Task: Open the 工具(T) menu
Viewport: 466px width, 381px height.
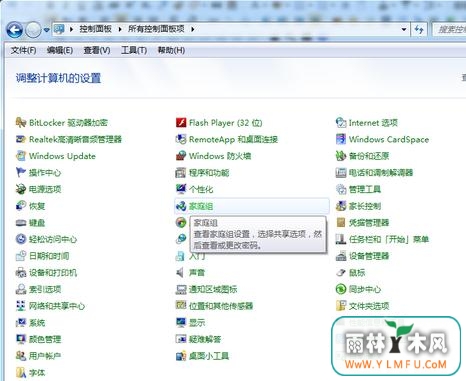Action: point(134,50)
